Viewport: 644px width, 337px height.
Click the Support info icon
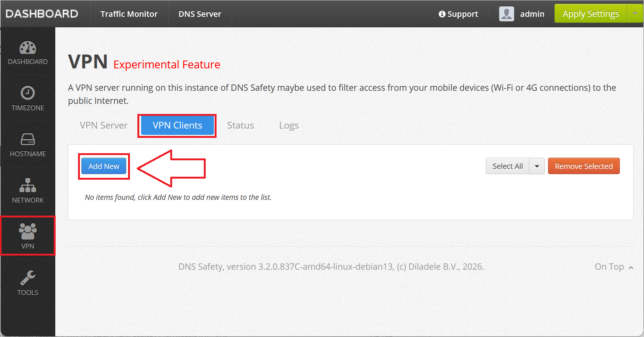442,14
